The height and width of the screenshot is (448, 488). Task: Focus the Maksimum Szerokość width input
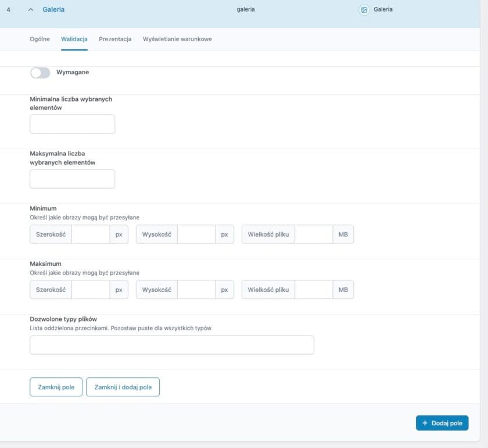91,290
